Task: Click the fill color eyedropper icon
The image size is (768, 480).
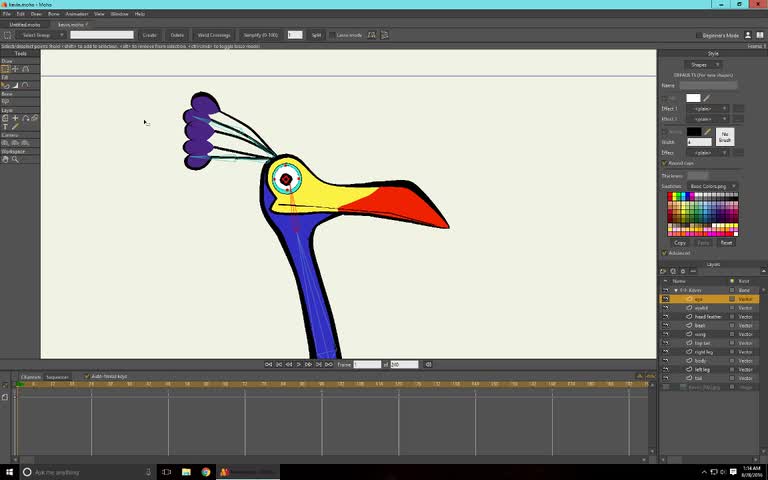Action: click(707, 98)
